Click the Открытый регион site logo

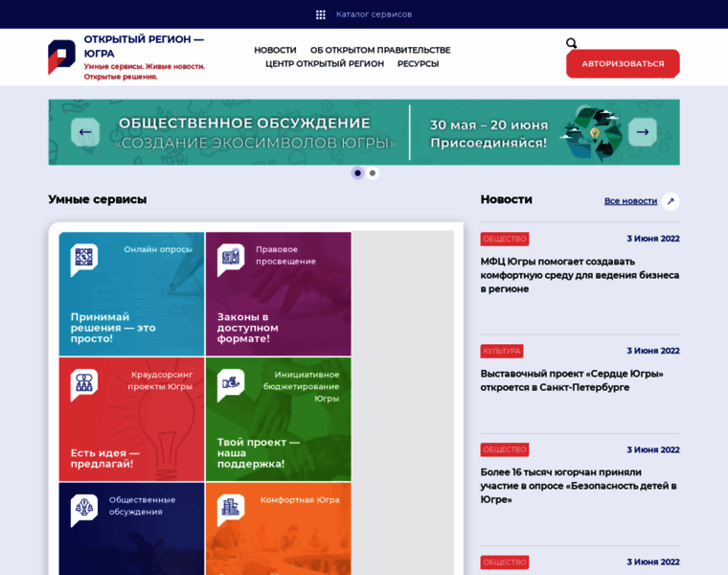coord(61,57)
